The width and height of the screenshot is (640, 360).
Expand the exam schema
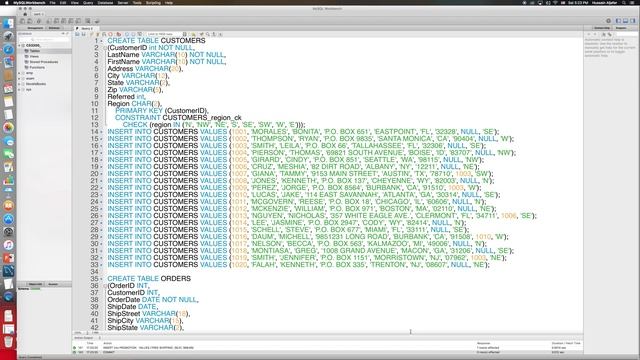point(19,78)
